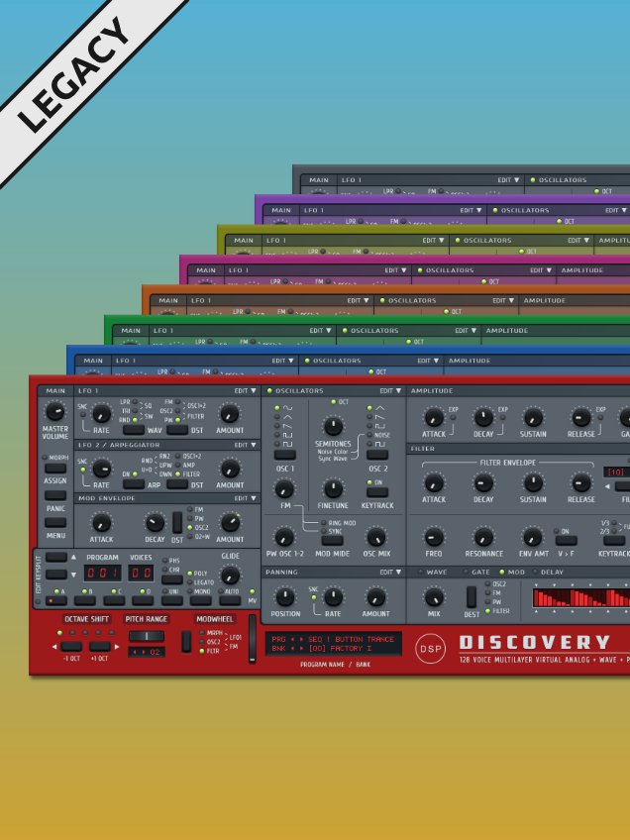Image resolution: width=630 pixels, height=840 pixels.
Task: Go to previous program with PRG left arrow
Action: coord(292,640)
